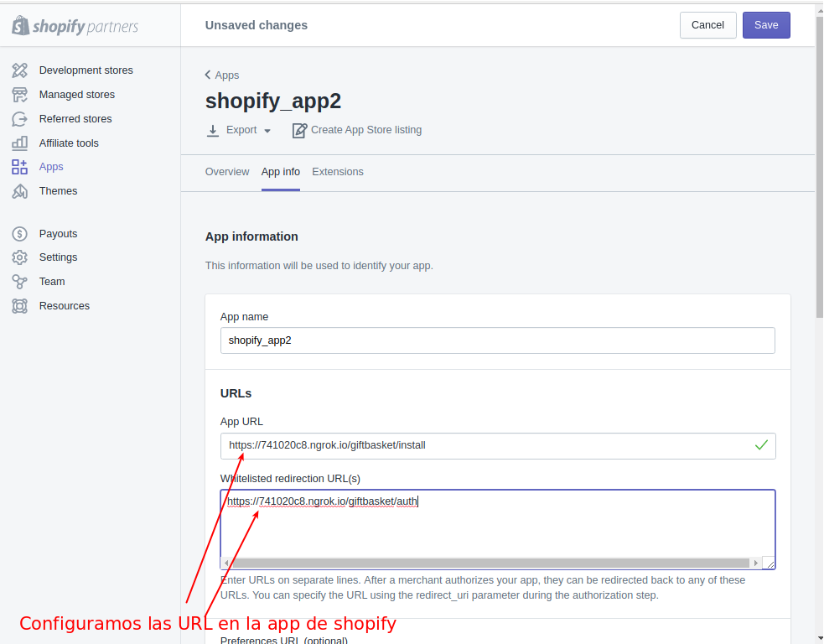The width and height of the screenshot is (824, 644).
Task: Click the Export download icon
Action: [x=212, y=130]
